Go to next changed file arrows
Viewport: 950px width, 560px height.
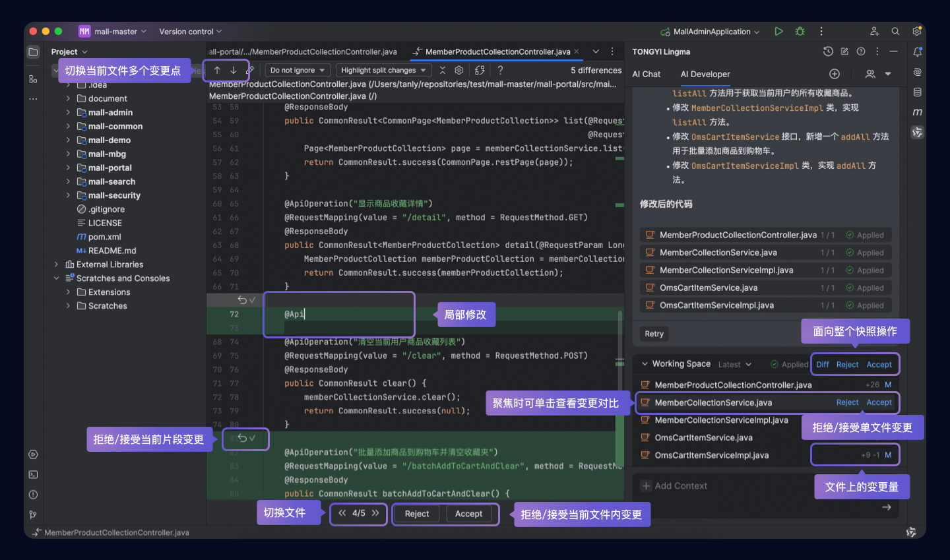[375, 513]
